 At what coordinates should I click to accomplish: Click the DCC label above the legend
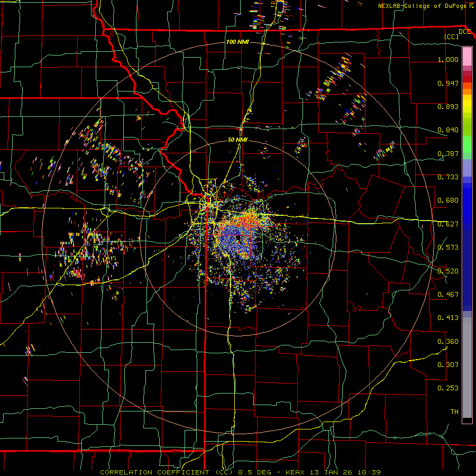tap(464, 32)
